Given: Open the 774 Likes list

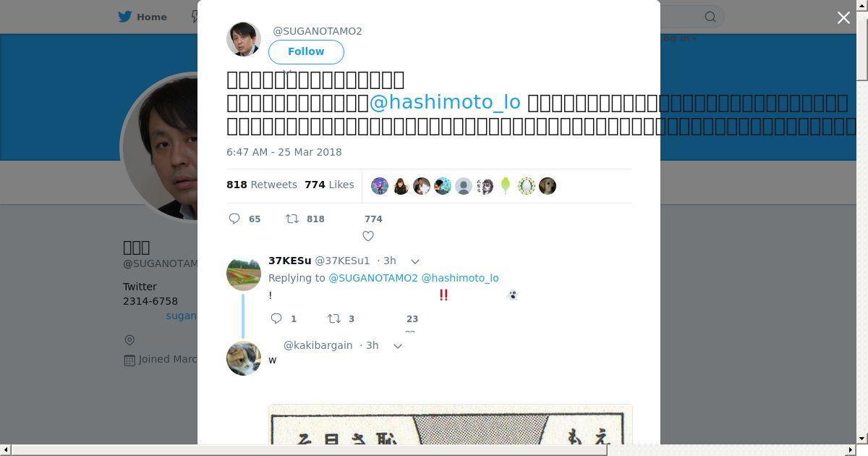Looking at the screenshot, I should pyautogui.click(x=329, y=185).
